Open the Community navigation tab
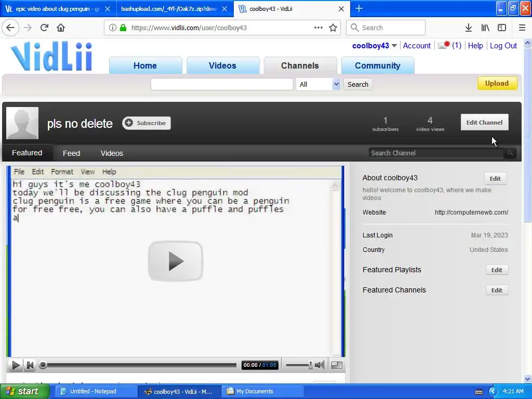 (x=378, y=65)
